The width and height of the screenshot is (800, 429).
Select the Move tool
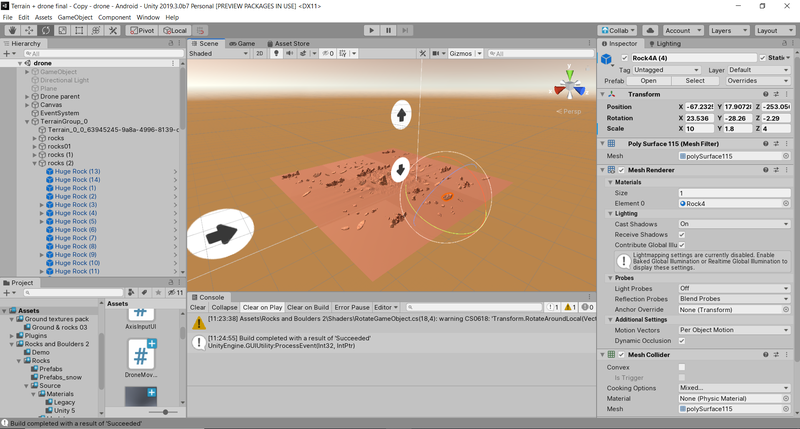[x=29, y=31]
